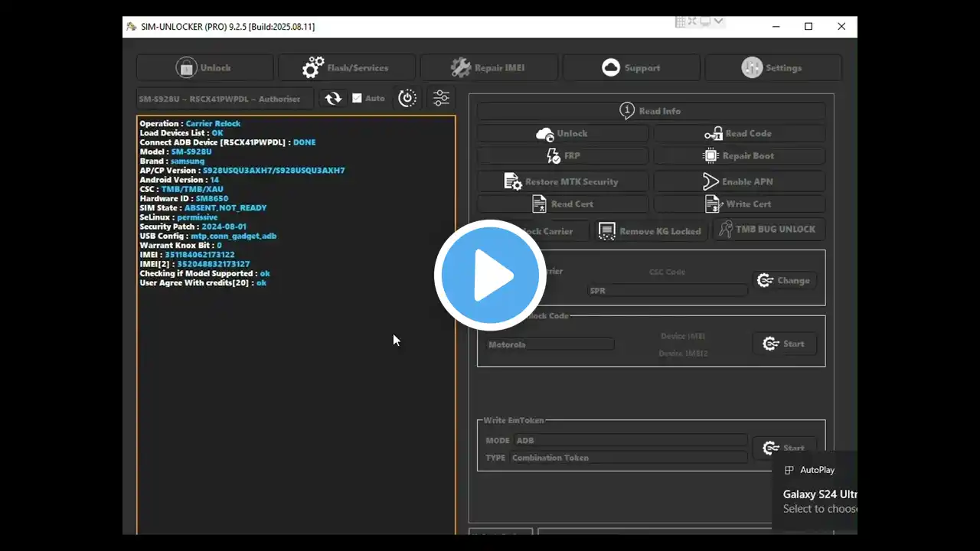Open the Combination Token type dropdown
This screenshot has width=980, height=551.
pyautogui.click(x=628, y=458)
